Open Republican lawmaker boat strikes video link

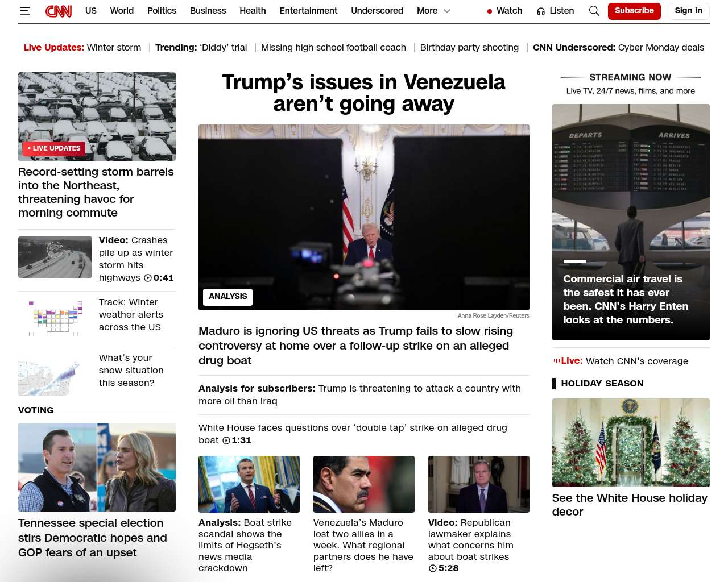pos(471,546)
